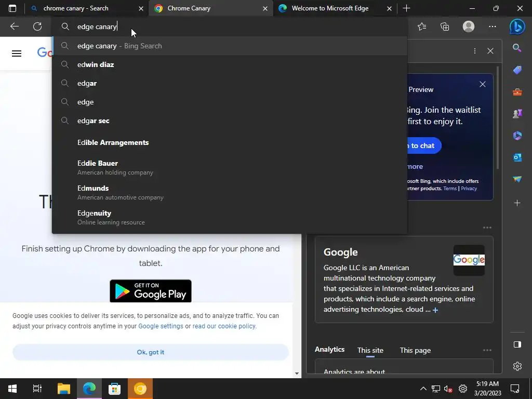Choose the edge suggestion
Viewport: 532px width, 399px height.
point(230,102)
